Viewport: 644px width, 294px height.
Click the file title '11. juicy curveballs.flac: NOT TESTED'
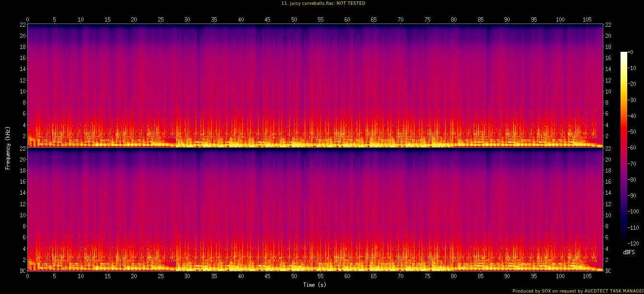coord(322,3)
